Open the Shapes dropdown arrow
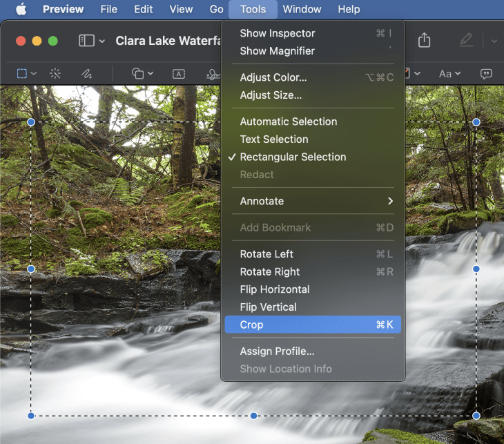 (x=151, y=74)
